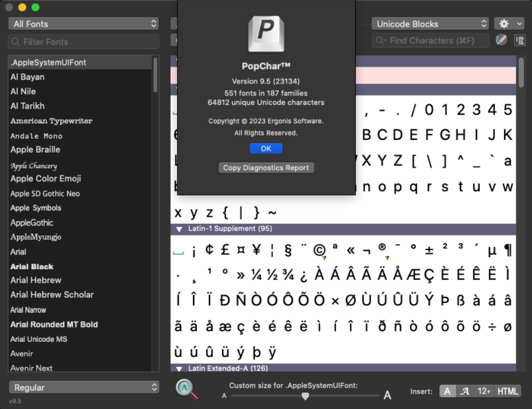Click the PopChar keycap logo
The height and width of the screenshot is (409, 532).
(266, 34)
